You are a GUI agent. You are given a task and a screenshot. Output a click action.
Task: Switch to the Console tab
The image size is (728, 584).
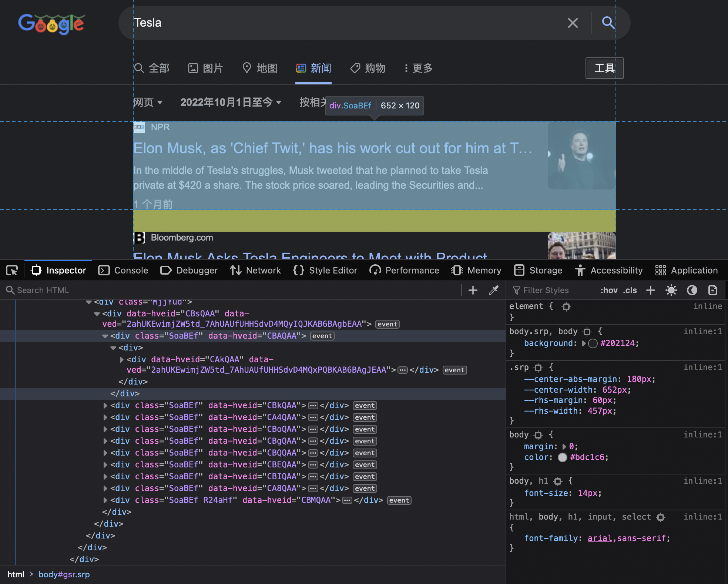point(123,271)
